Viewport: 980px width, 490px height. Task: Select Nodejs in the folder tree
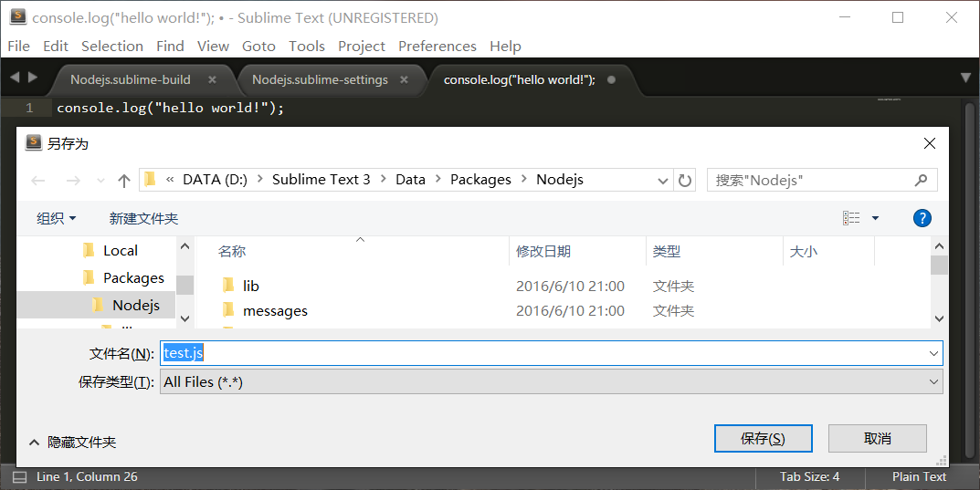click(x=126, y=306)
